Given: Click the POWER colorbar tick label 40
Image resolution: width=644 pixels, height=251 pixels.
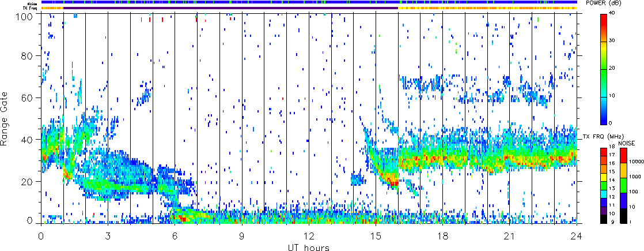Looking at the screenshot, I should (612, 14).
